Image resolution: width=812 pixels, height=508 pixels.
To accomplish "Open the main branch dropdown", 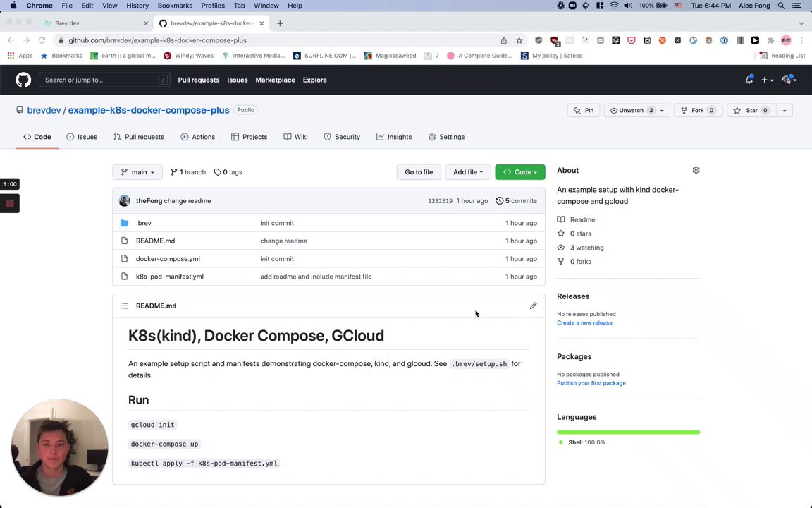I will pos(137,172).
